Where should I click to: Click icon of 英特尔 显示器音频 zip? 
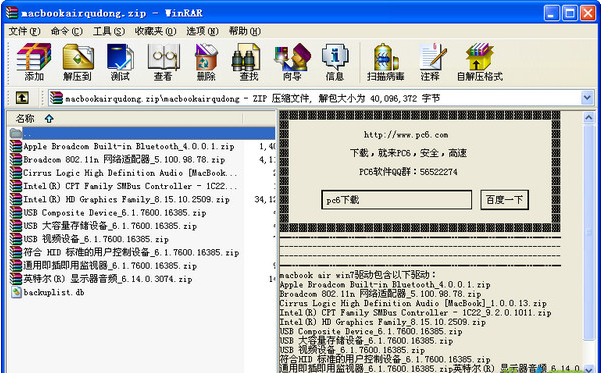(x=16, y=279)
